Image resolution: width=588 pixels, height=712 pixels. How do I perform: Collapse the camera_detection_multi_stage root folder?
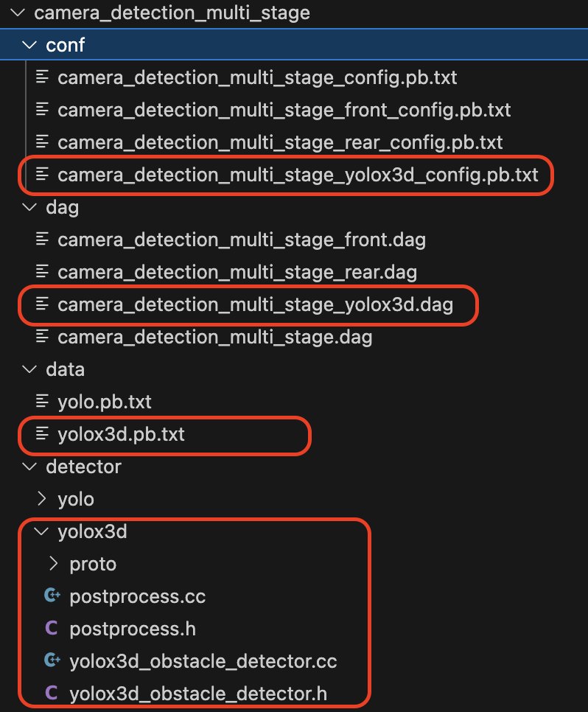(x=18, y=13)
